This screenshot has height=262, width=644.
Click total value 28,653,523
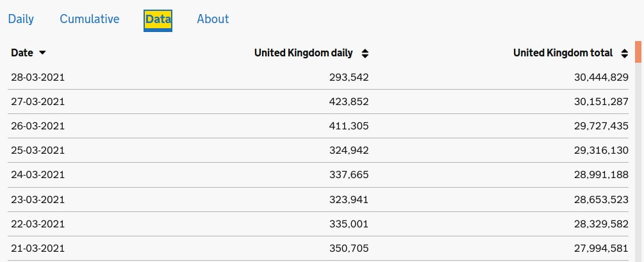pos(601,200)
